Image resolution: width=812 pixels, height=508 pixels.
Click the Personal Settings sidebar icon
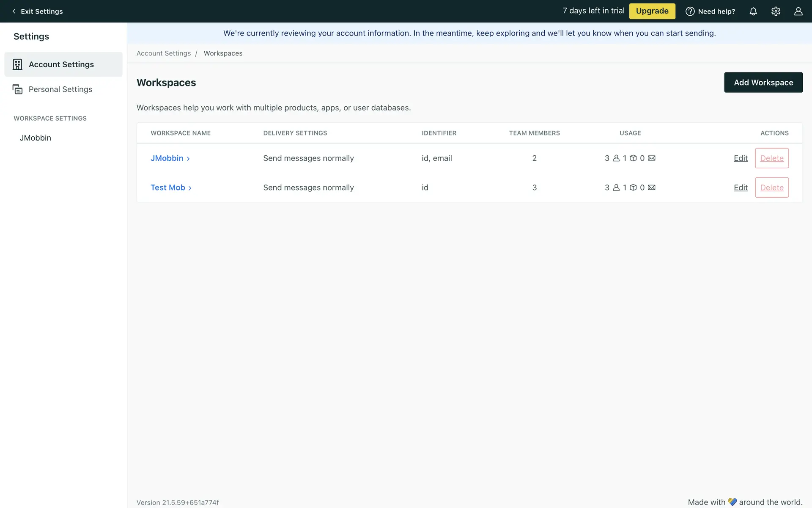tap(17, 89)
